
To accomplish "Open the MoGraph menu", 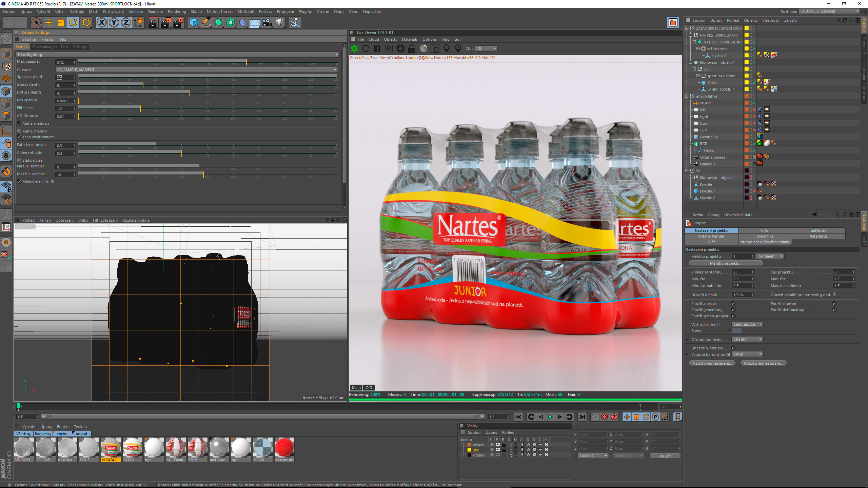I will (x=245, y=12).
